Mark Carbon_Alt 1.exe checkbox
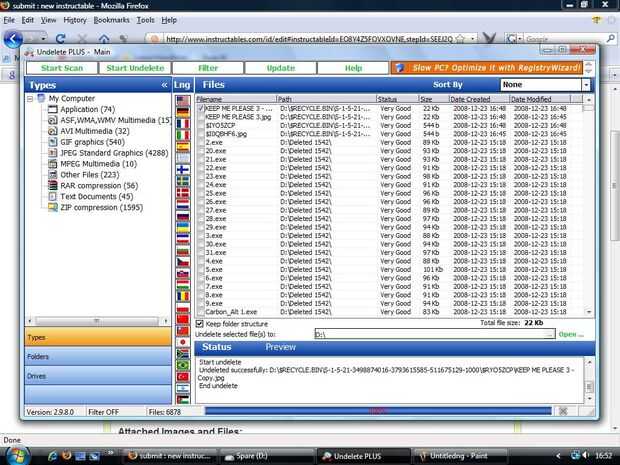Screen dimensions: 620x465 pyautogui.click(x=201, y=312)
